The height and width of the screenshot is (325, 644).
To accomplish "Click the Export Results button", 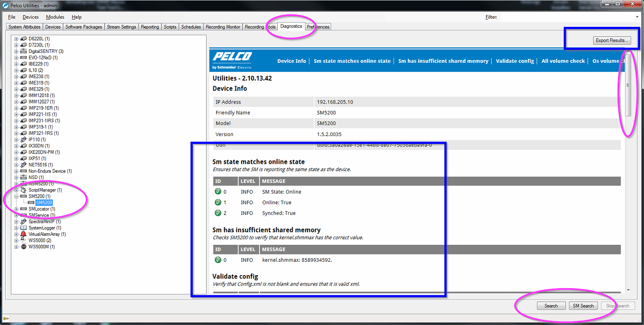I will [x=611, y=40].
